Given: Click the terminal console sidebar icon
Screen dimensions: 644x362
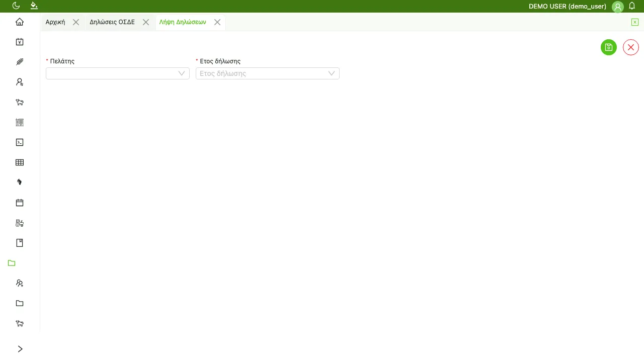Looking at the screenshot, I should click(x=20, y=142).
